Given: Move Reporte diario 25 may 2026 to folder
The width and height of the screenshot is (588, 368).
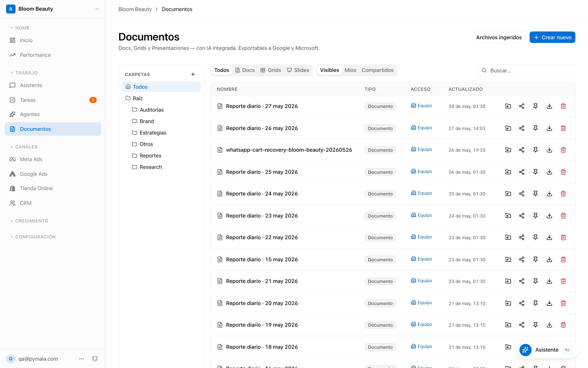Looking at the screenshot, I should coord(508,172).
